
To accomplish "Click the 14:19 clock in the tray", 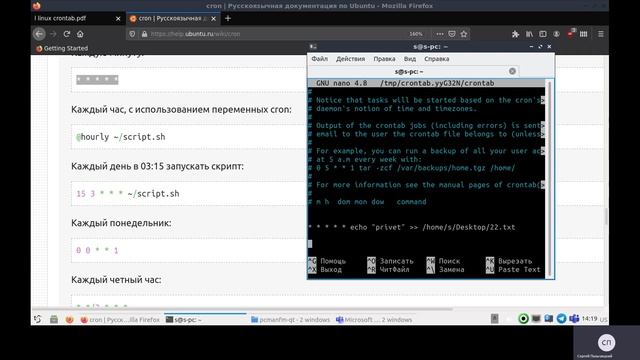I will [x=589, y=318].
